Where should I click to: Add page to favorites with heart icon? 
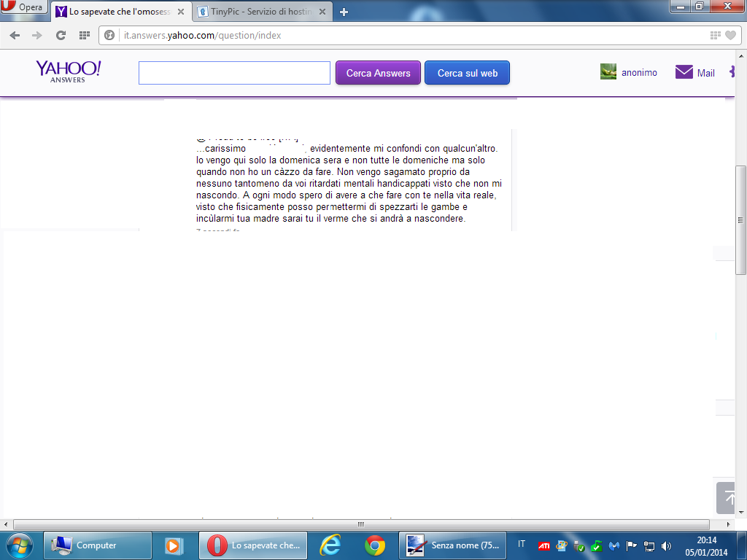point(730,35)
